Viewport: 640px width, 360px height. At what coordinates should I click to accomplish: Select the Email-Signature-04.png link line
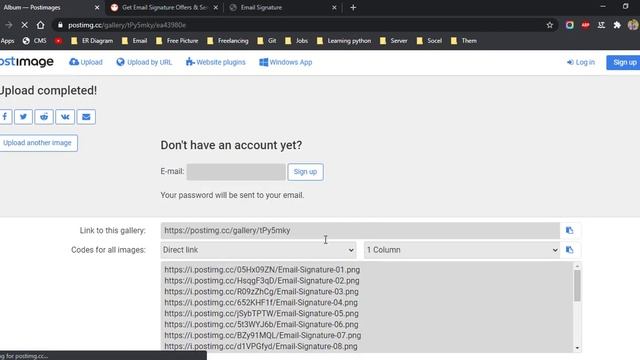[x=261, y=303]
